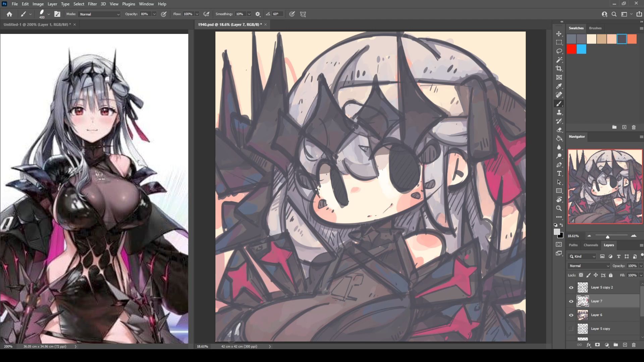Create new swatch button
This screenshot has height=362, width=644.
click(x=624, y=127)
